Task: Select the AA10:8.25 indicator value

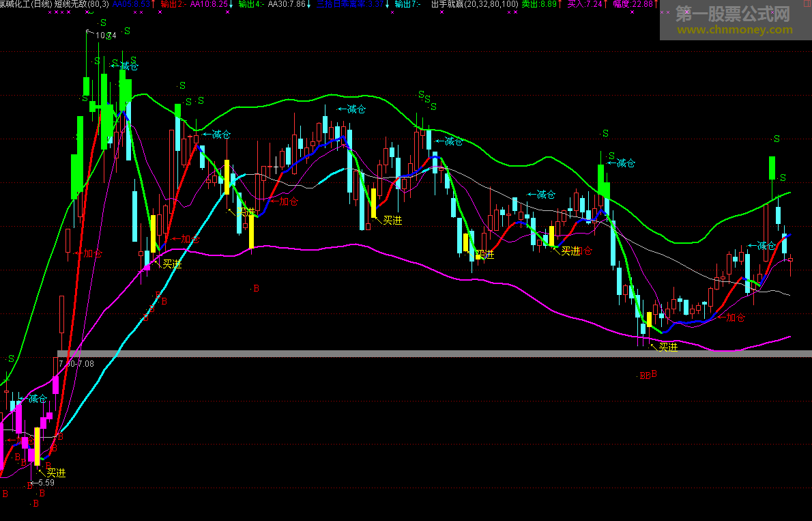Action: (x=209, y=4)
